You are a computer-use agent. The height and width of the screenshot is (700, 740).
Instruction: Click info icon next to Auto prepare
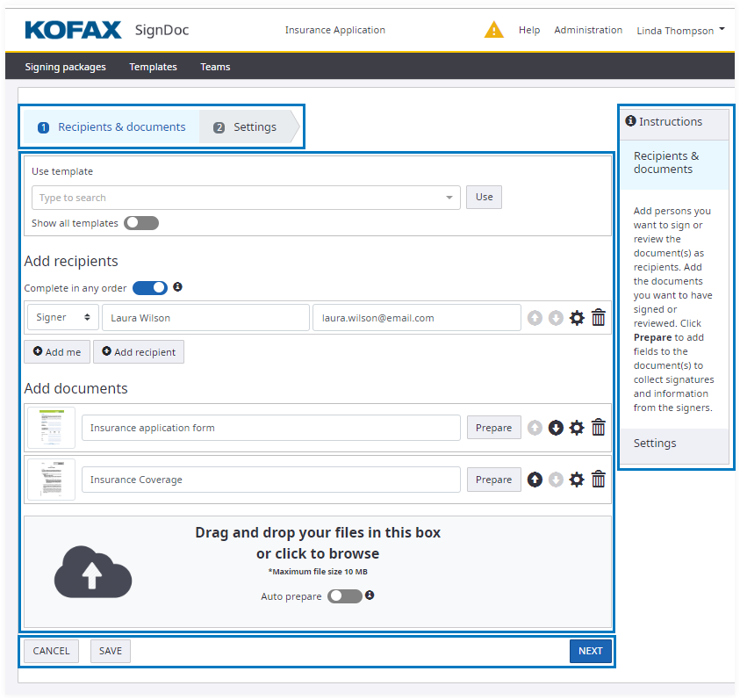[x=370, y=595]
